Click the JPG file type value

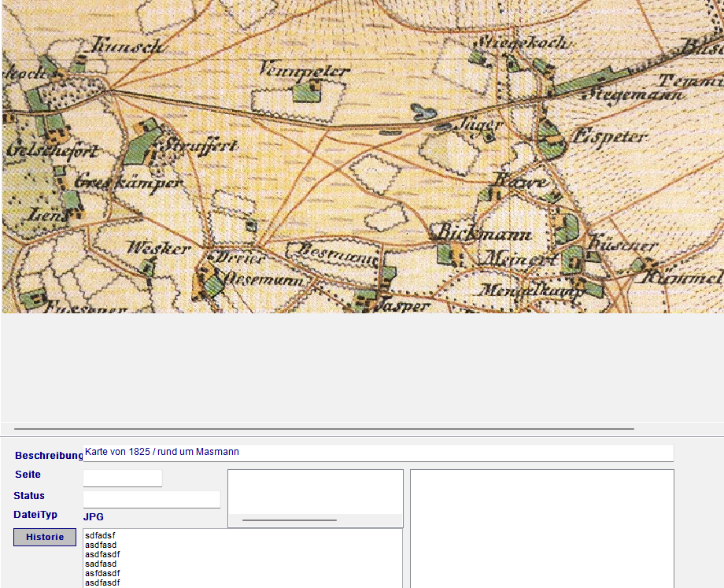94,517
